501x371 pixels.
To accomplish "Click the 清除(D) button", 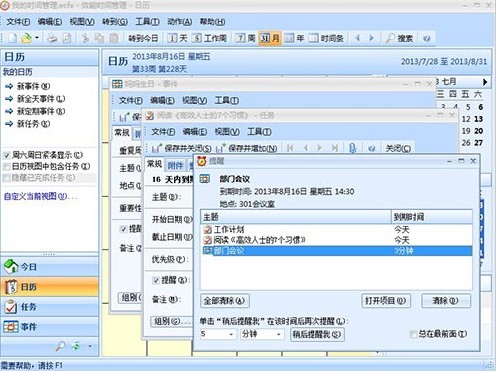I will (x=446, y=301).
